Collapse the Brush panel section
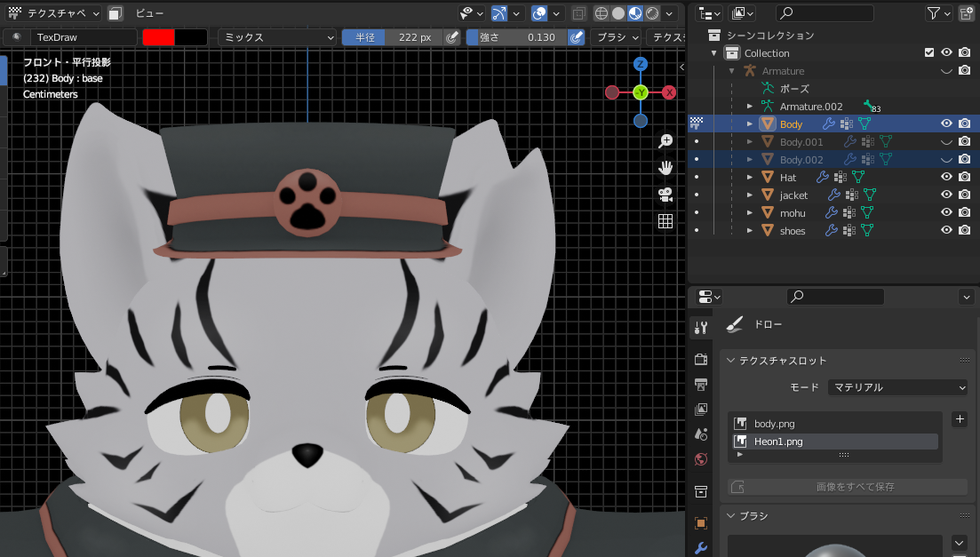Image resolution: width=980 pixels, height=557 pixels. (x=730, y=516)
